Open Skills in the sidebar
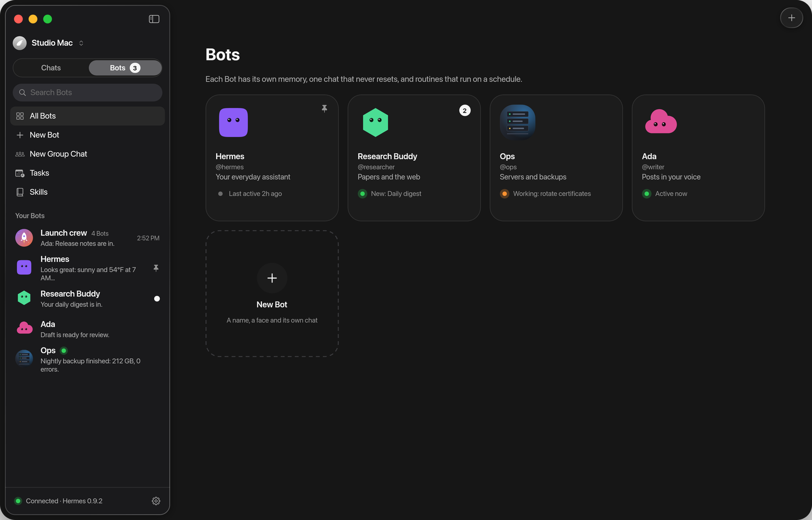Viewport: 812px width, 520px height. pyautogui.click(x=87, y=192)
